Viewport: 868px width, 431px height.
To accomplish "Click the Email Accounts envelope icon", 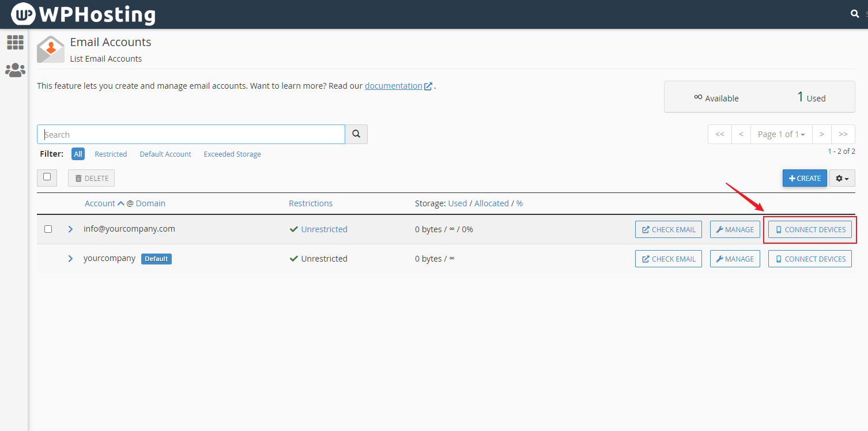I will click(51, 50).
